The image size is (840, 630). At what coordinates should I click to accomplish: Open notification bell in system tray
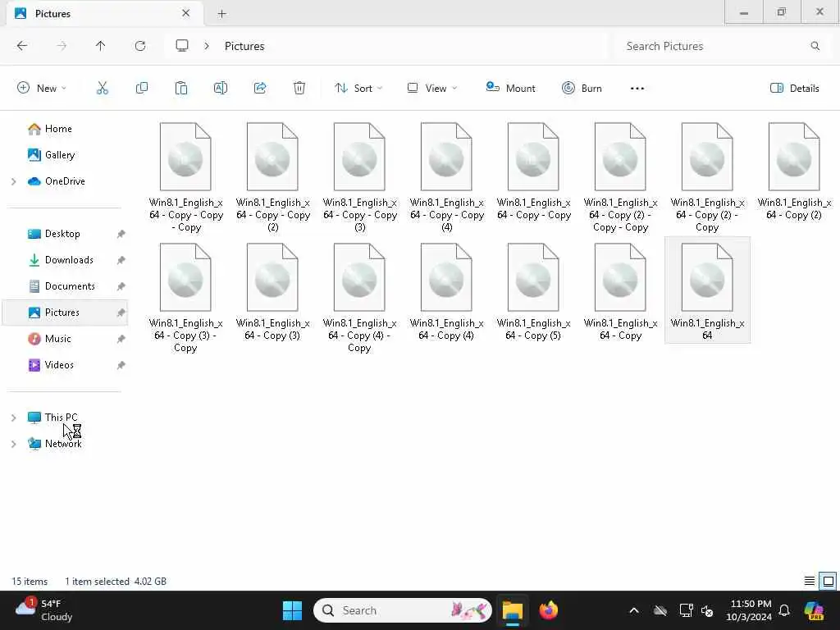tap(784, 610)
